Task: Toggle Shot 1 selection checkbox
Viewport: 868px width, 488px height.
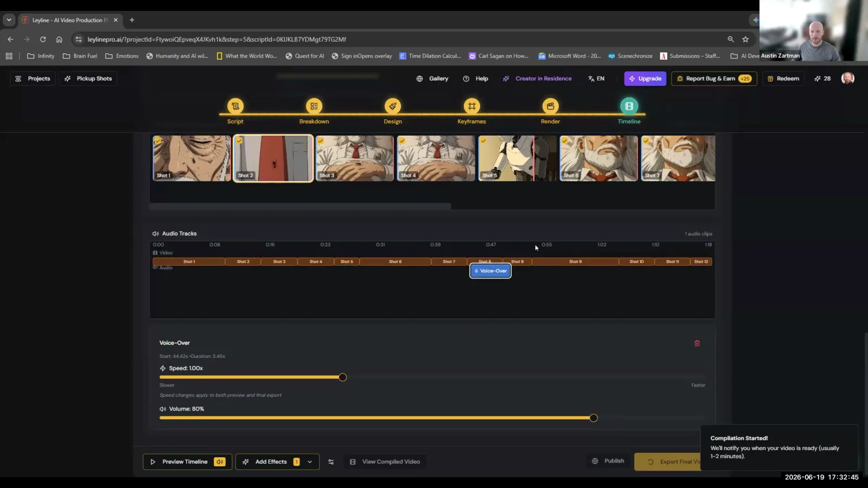Action: click(x=158, y=141)
